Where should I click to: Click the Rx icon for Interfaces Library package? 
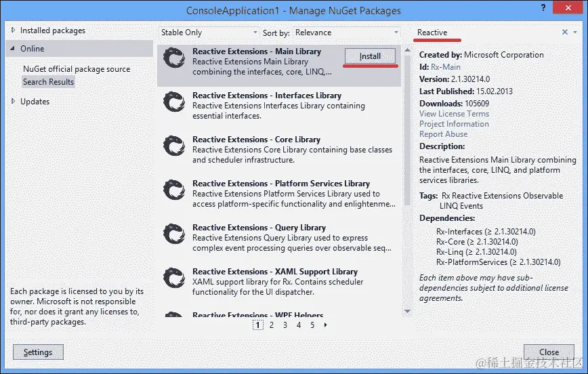point(174,102)
